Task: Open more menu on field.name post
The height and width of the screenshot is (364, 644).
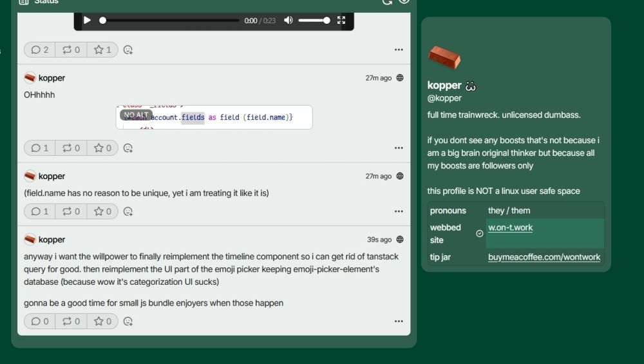Action: coord(399,211)
